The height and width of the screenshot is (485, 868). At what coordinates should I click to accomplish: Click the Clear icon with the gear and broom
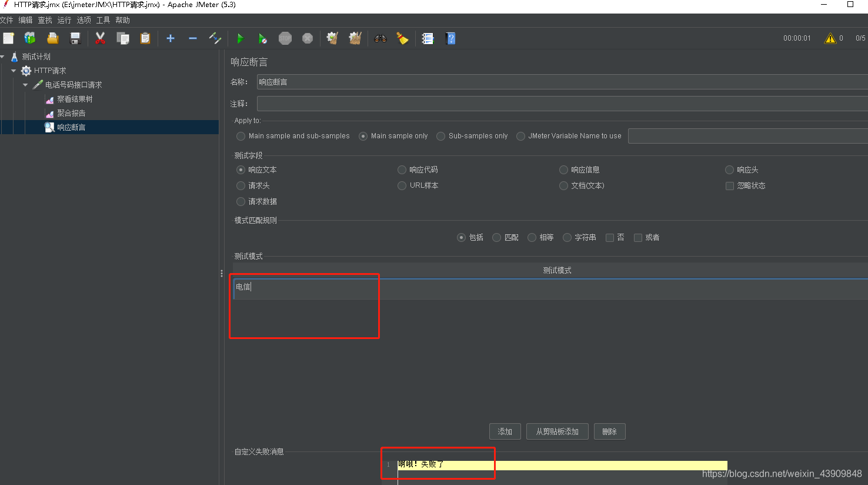(332, 38)
